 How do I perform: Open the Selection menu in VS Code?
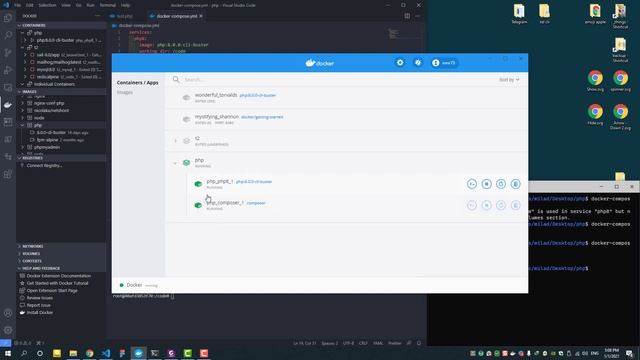[47, 5]
